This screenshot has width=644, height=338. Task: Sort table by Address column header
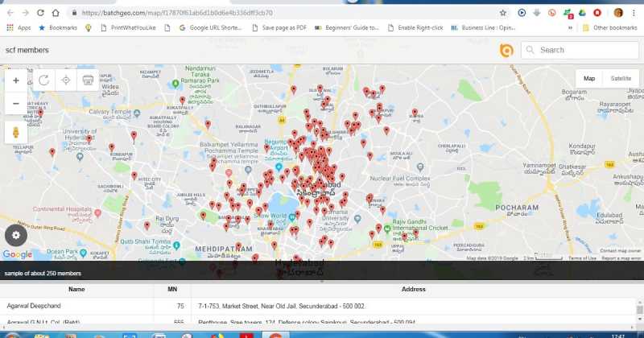tap(414, 289)
